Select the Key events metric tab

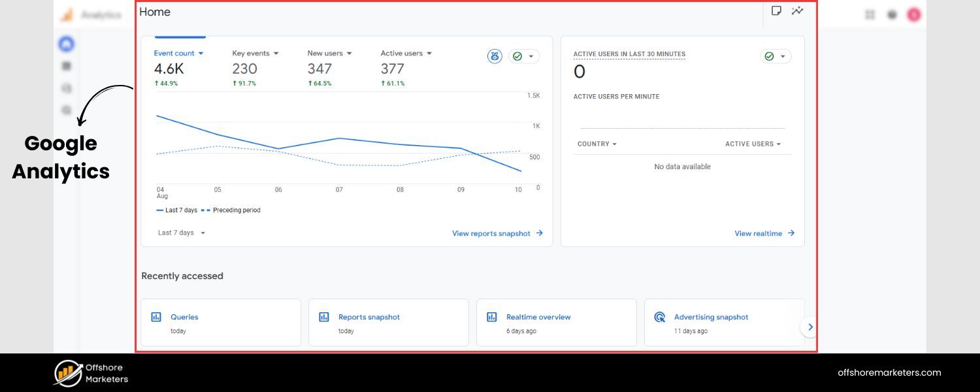click(x=255, y=53)
